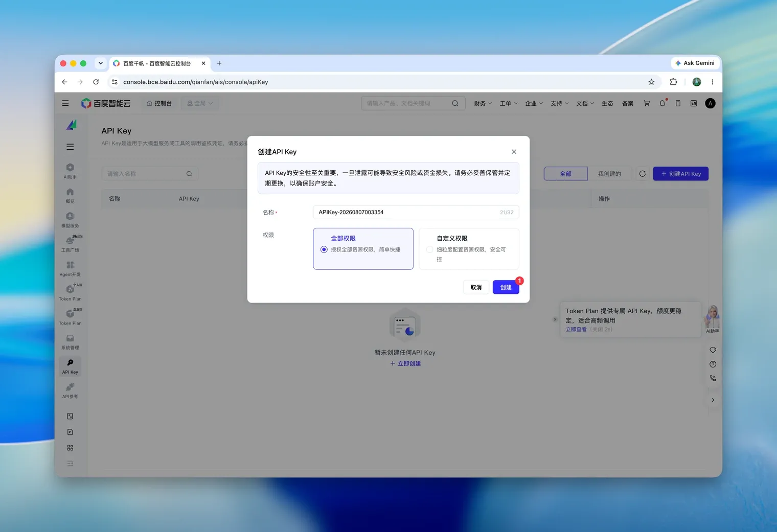This screenshot has width=777, height=532.
Task: Expand the 支持 menu
Action: (559, 103)
